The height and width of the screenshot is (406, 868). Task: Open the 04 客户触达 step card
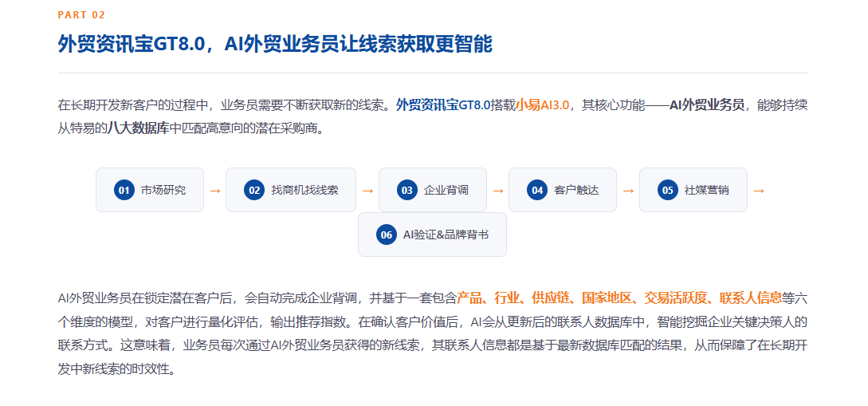click(563, 190)
